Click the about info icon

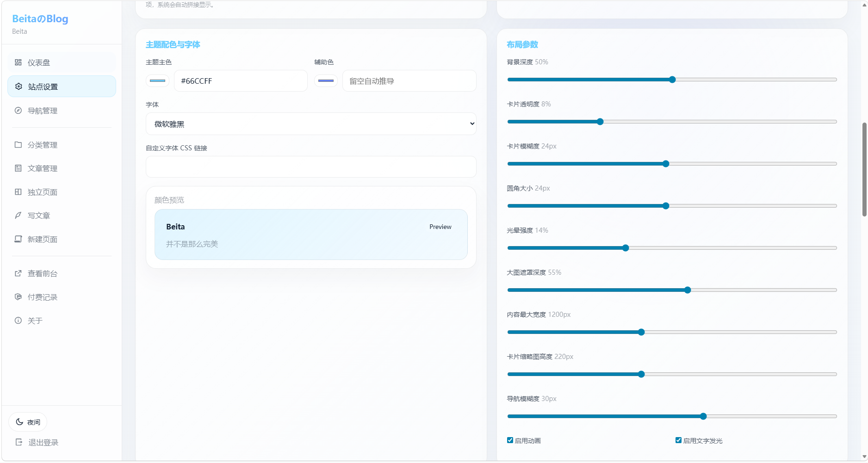coord(18,321)
